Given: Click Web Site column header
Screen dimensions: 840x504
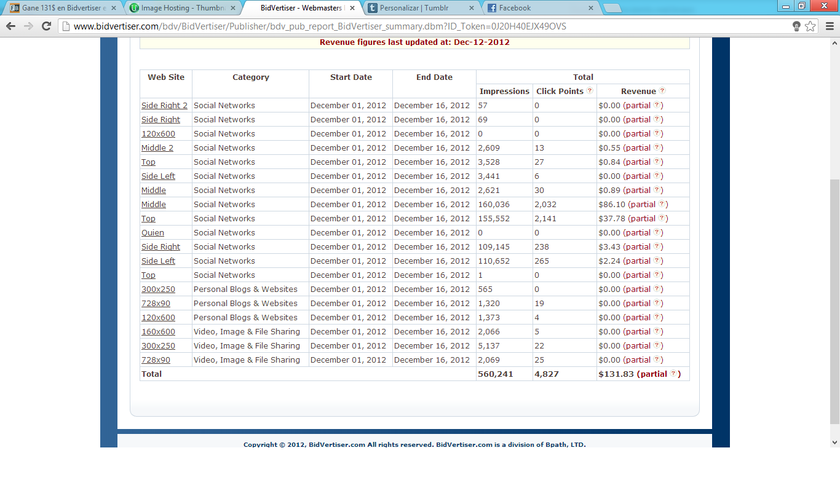Looking at the screenshot, I should (x=166, y=84).
